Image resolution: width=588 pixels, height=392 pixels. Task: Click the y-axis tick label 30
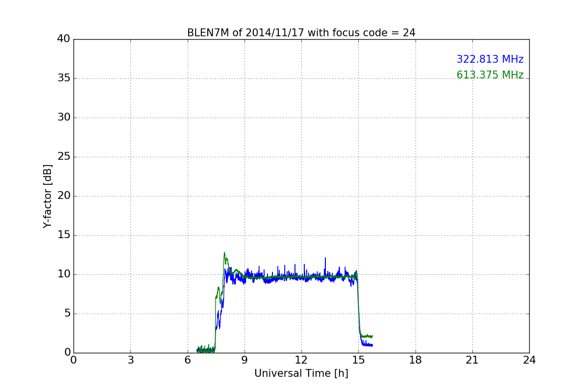64,118
